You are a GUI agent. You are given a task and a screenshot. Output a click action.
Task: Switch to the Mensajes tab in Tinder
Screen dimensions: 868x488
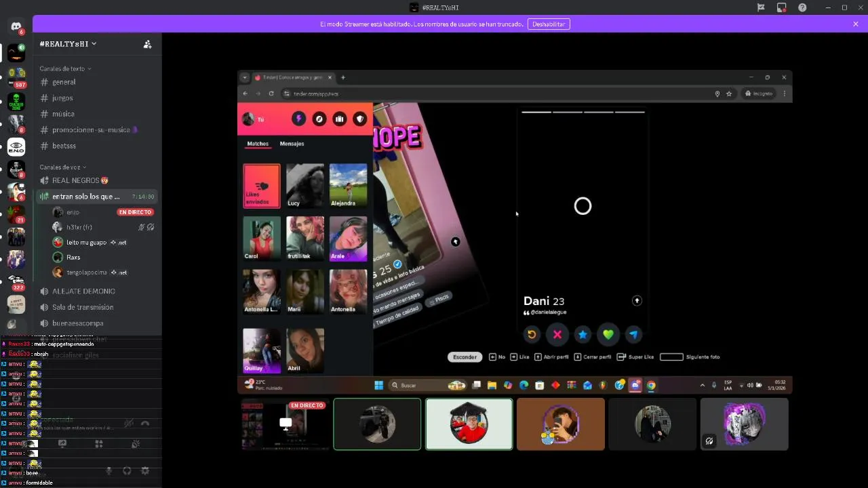point(292,144)
